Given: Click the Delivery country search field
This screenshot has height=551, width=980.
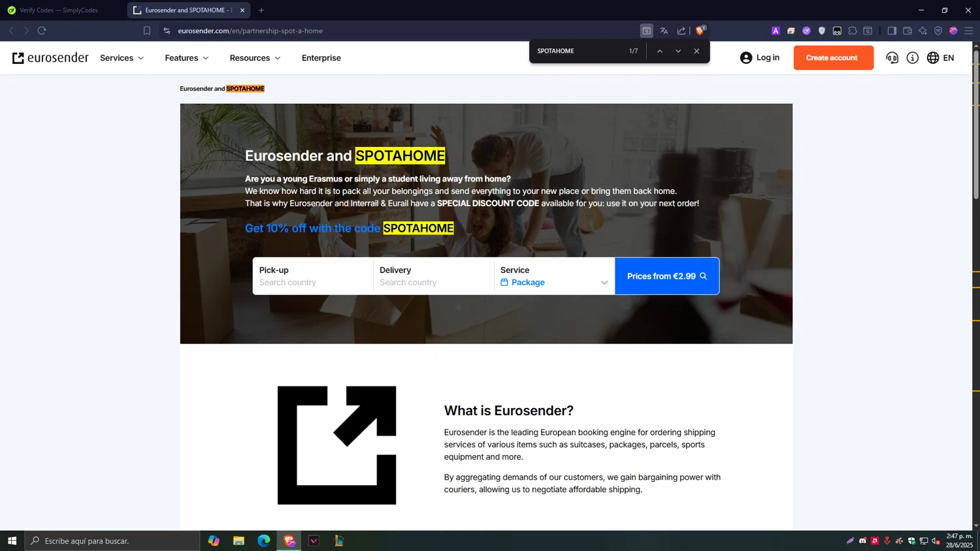Looking at the screenshot, I should 434,276.
